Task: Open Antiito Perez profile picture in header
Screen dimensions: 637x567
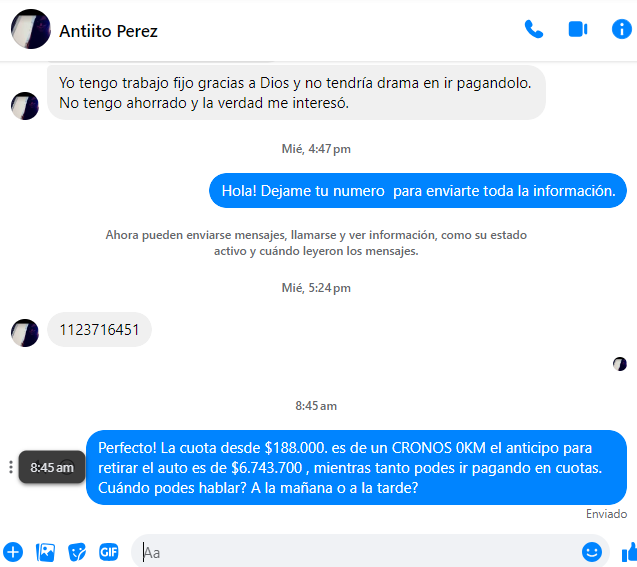Action: tap(30, 29)
